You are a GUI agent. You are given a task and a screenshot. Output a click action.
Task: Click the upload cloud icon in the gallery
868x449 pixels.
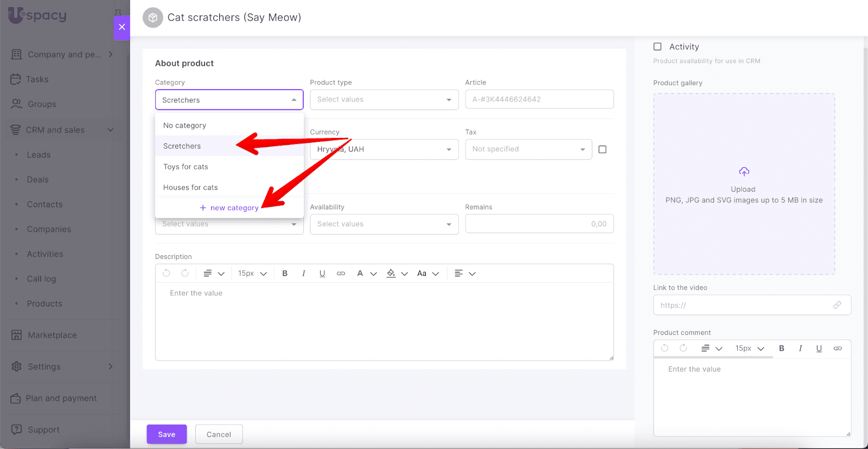(744, 172)
